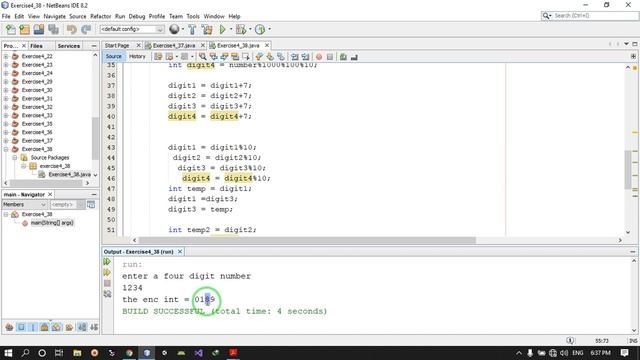Switch to the Services tab

(69, 46)
